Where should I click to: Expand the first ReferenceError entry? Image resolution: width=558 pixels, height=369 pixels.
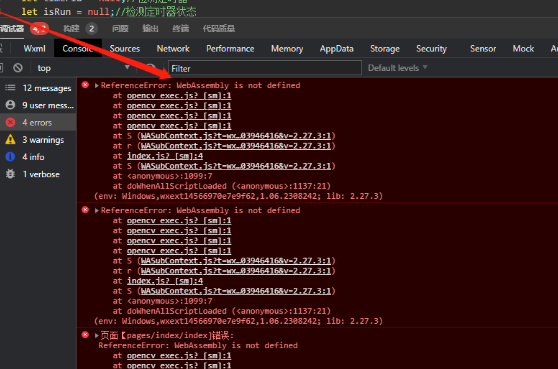[96, 85]
